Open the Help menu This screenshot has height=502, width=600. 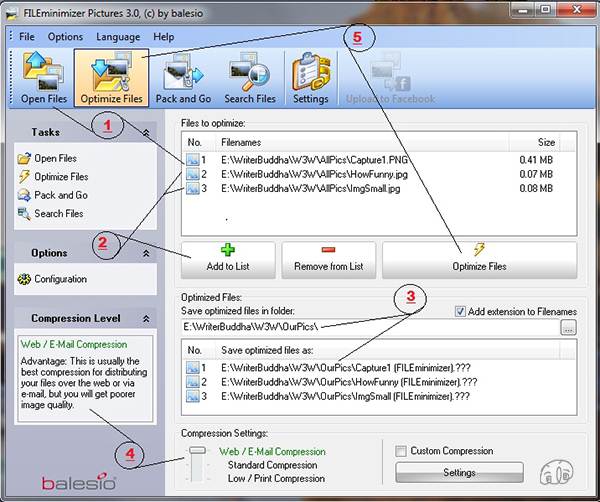tap(164, 37)
